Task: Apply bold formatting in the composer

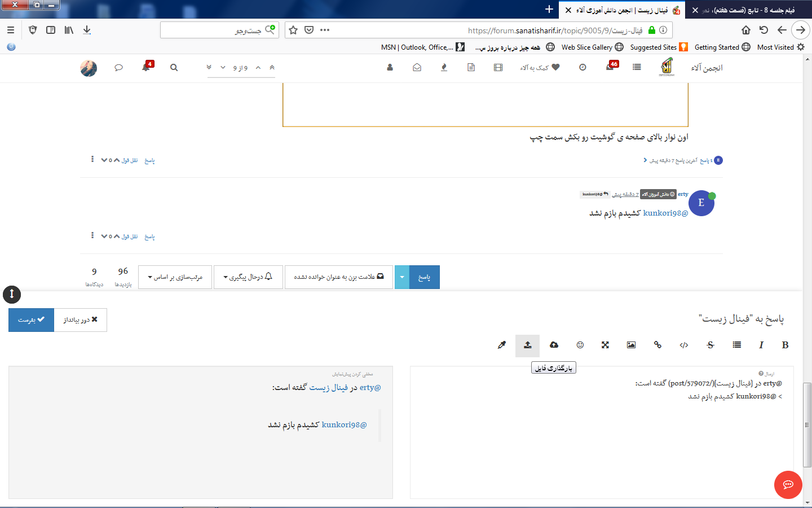Action: pos(785,345)
